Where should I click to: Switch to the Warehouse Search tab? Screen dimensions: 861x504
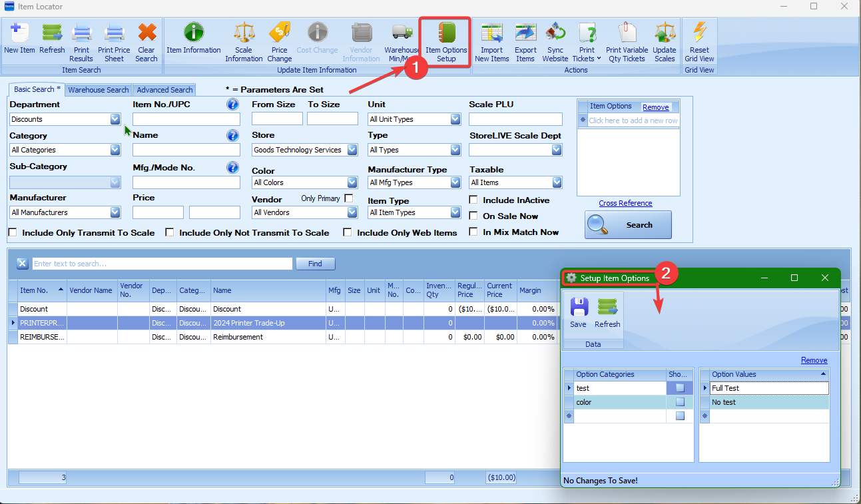(98, 90)
